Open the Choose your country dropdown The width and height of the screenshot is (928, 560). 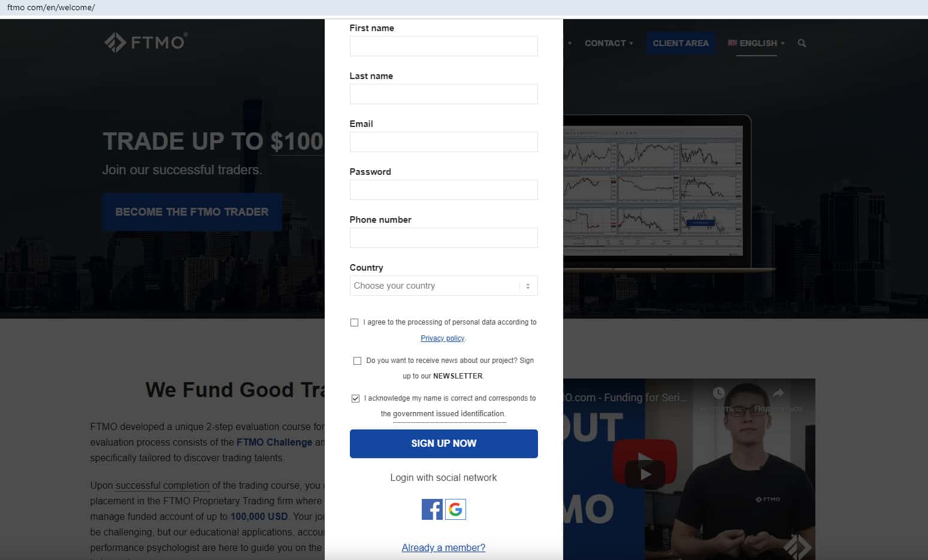click(443, 286)
